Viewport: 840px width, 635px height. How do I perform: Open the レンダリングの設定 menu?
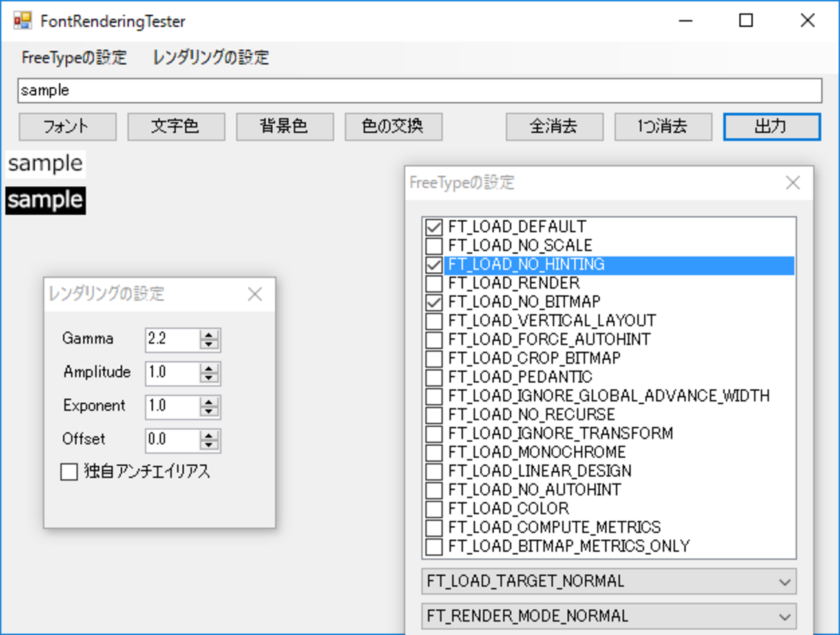[x=211, y=58]
